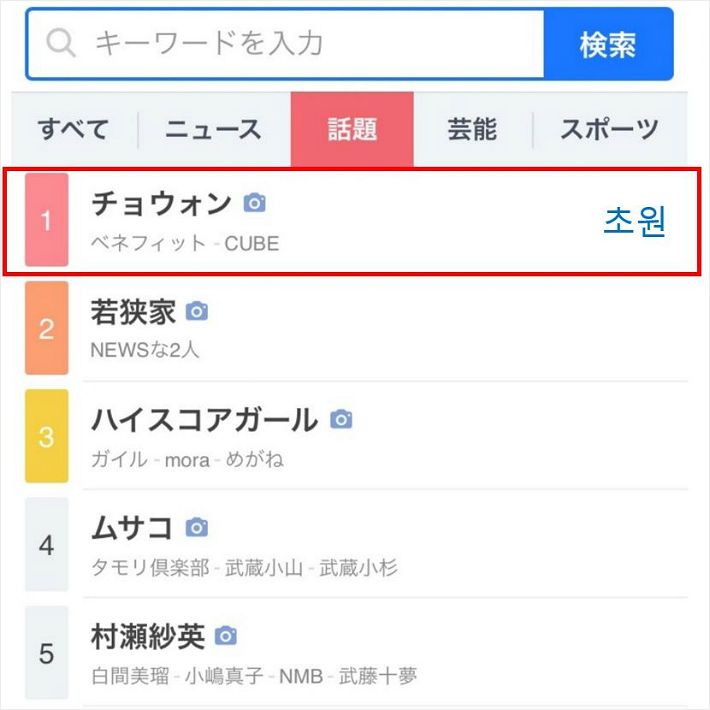Screen dimensions: 710x710
Task: Switch to the すべて tab
Action: point(73,129)
